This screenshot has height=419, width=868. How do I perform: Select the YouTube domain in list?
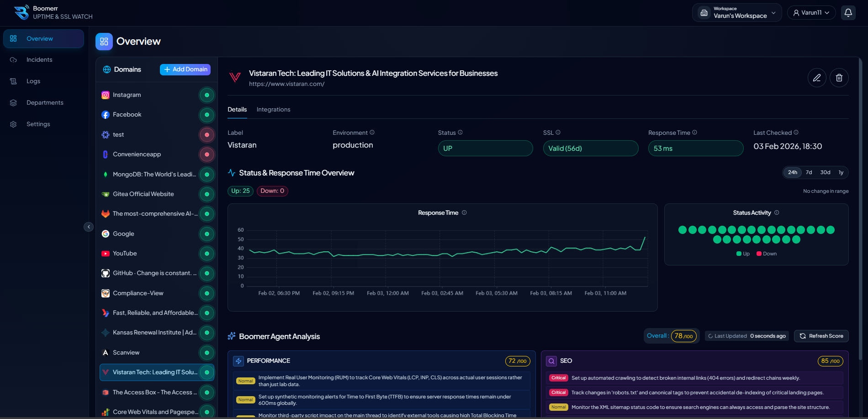pos(125,254)
